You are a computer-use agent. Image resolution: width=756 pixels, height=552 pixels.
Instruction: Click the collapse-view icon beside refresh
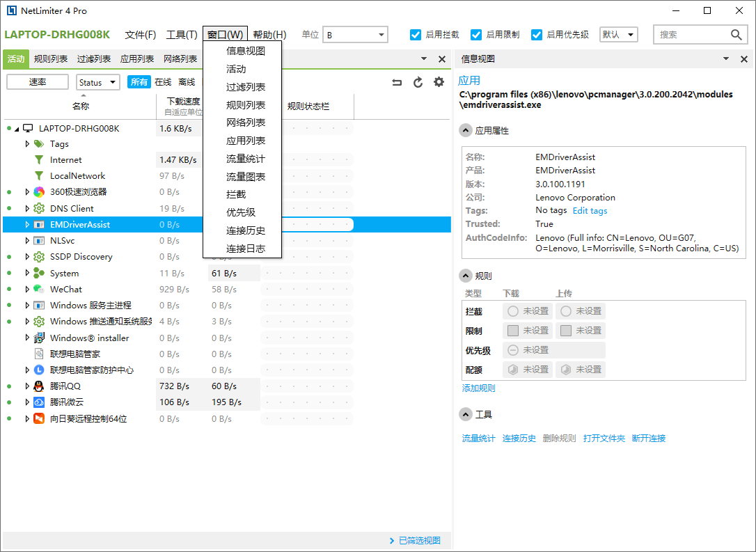click(x=397, y=82)
